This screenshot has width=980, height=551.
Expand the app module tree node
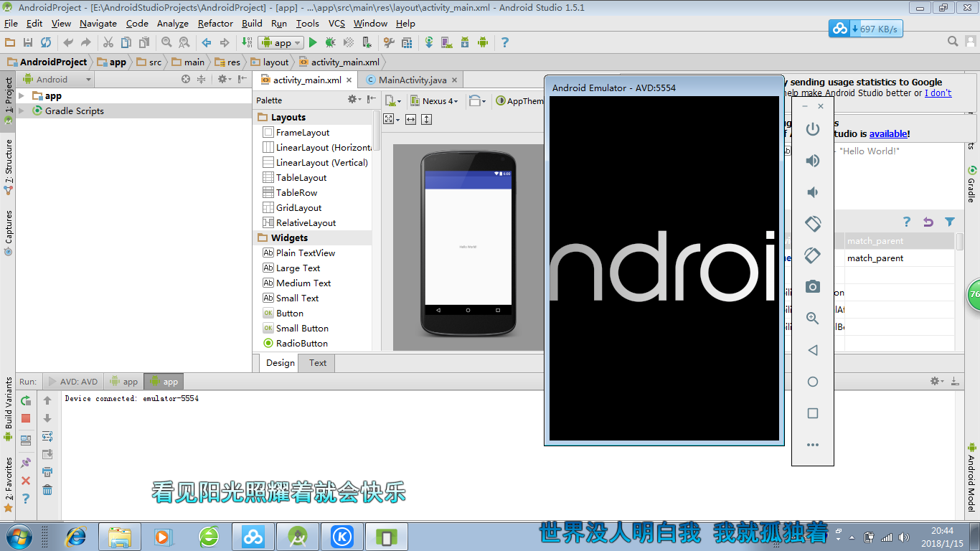point(22,95)
